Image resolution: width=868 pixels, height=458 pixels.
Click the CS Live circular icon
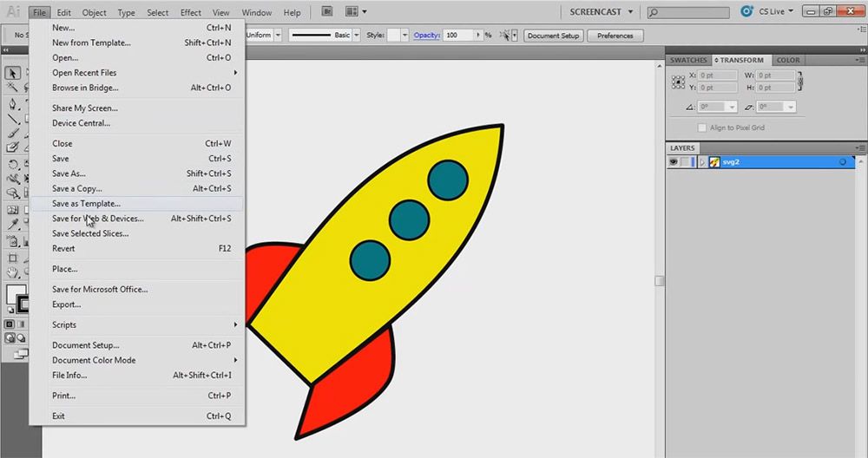tap(746, 11)
